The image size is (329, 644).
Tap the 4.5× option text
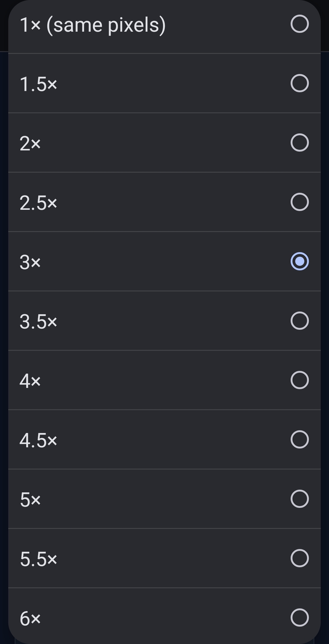(38, 440)
